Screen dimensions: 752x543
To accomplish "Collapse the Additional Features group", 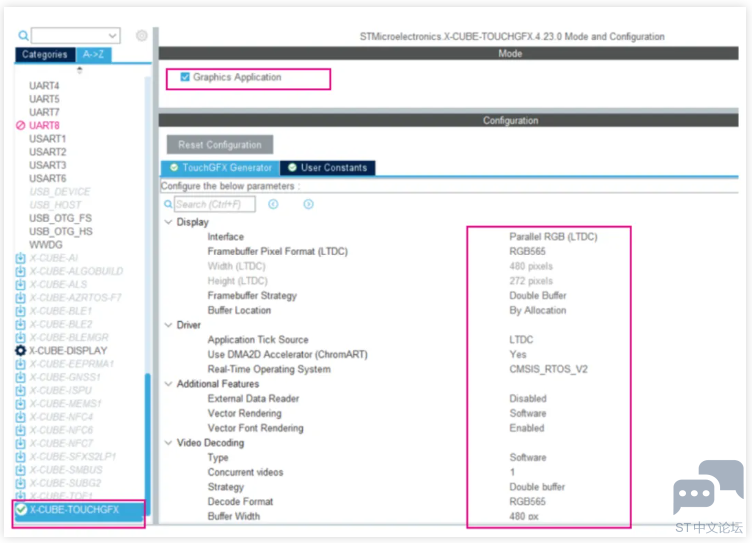I will (168, 384).
